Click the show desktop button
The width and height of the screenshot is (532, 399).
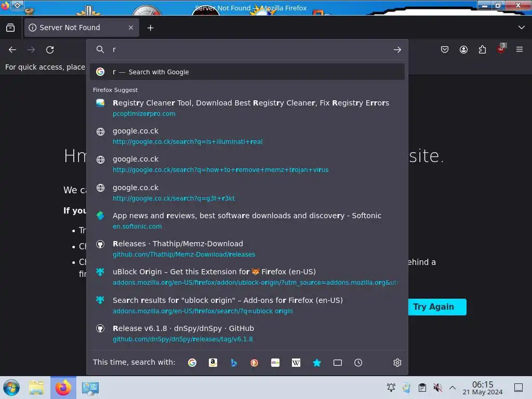pyautogui.click(x=518, y=388)
